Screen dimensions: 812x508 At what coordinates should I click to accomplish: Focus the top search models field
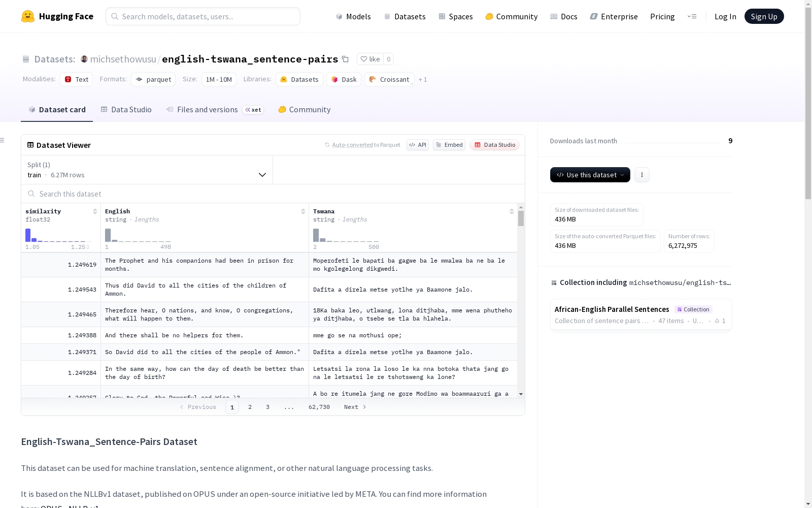click(x=203, y=16)
